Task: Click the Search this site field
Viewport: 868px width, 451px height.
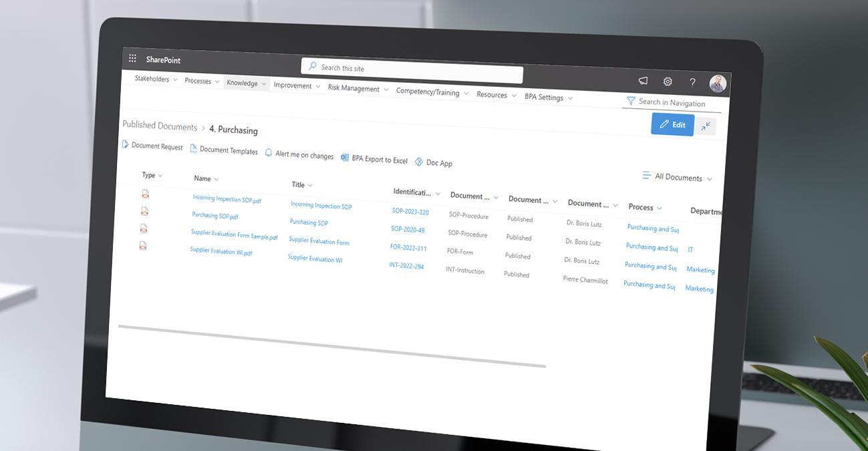Action: [x=412, y=70]
